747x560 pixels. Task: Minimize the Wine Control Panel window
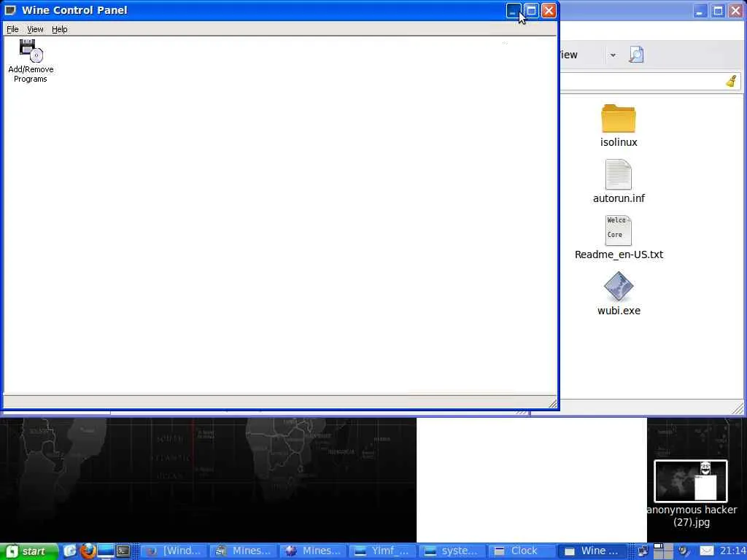(x=513, y=10)
